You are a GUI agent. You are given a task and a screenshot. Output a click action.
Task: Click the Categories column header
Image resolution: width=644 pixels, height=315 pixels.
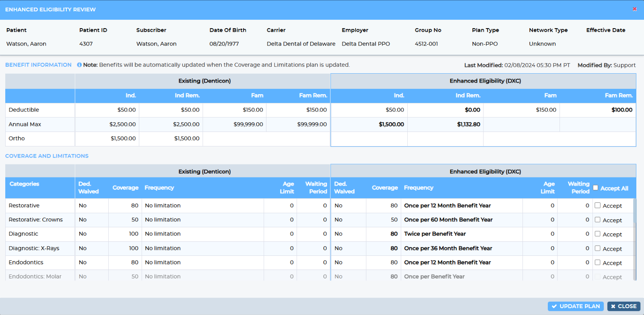click(x=24, y=184)
